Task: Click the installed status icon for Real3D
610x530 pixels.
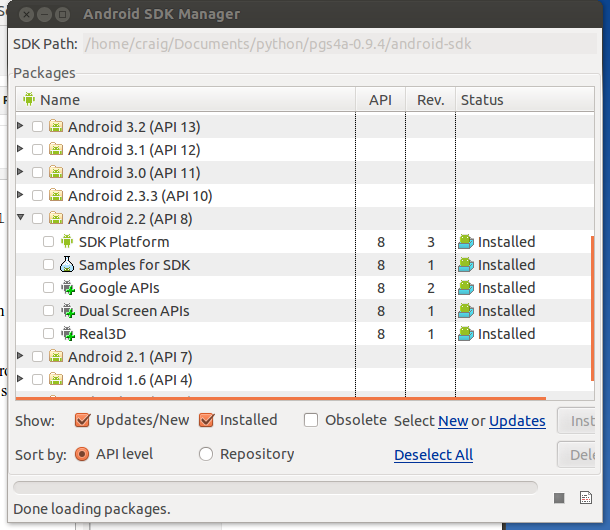Action: 466,333
